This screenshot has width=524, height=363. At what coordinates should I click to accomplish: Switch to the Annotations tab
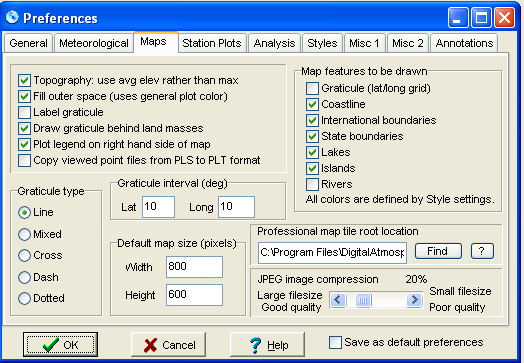464,43
